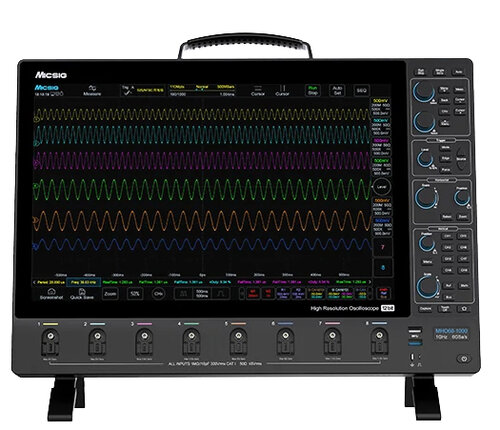
Task: Click the Horizontal Scale knob
Action: pos(426,198)
